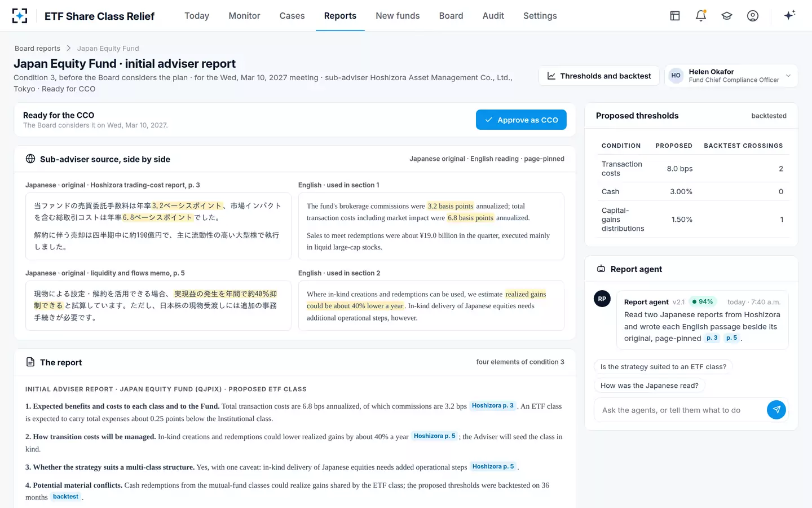Click the 'backtested' label in Proposed thresholds
The image size is (812, 508).
click(769, 116)
